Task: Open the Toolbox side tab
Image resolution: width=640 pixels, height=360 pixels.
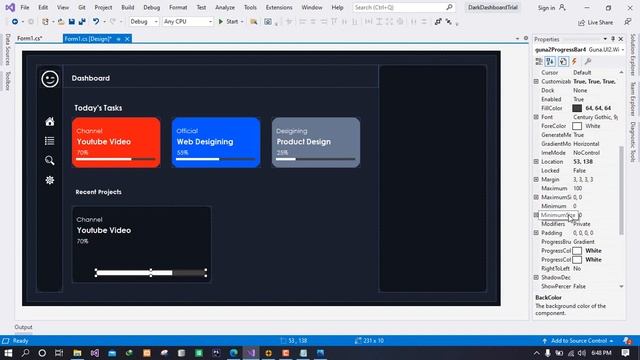Action: 8,81
